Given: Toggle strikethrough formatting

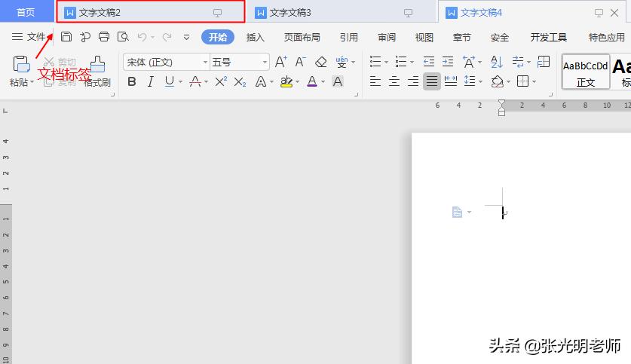Looking at the screenshot, I should click(x=195, y=81).
